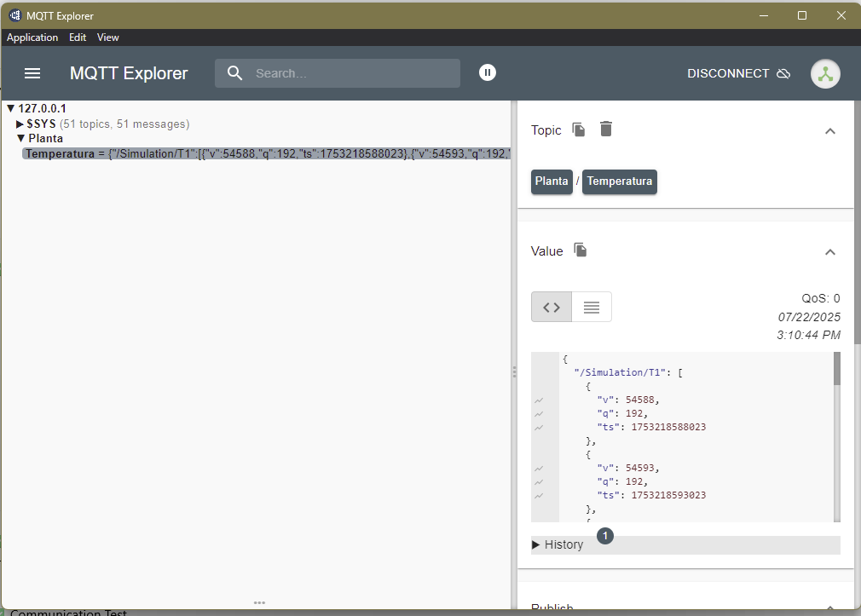Show chart for second "q": 192 entry
861x616 pixels.
tap(539, 482)
